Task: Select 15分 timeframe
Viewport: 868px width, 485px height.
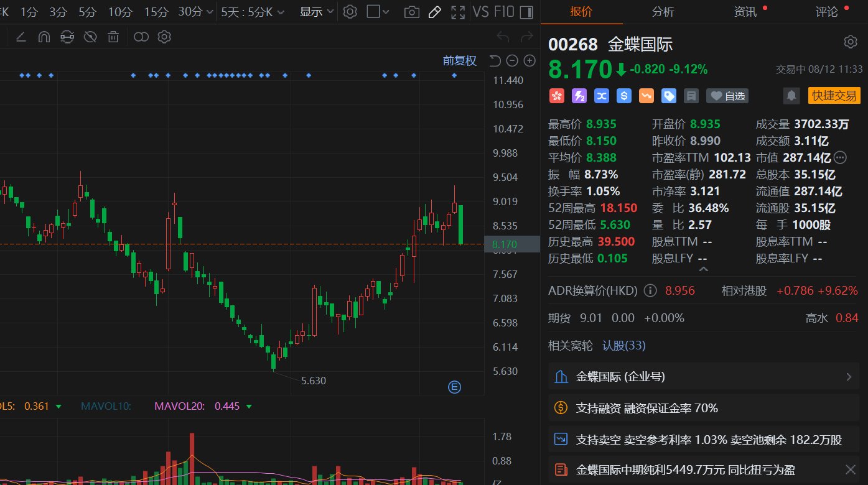Action: (x=156, y=12)
